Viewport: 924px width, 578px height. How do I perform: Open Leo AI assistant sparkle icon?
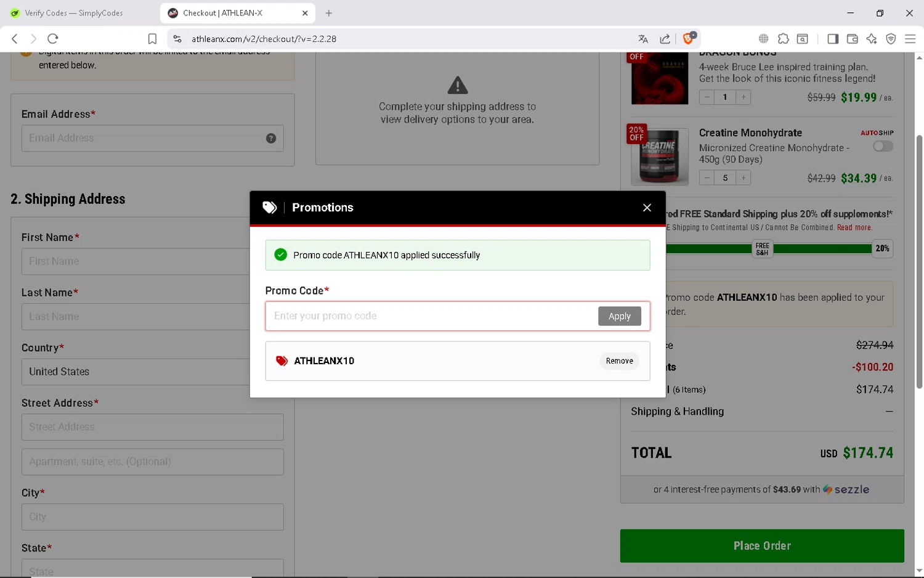pyautogui.click(x=872, y=39)
